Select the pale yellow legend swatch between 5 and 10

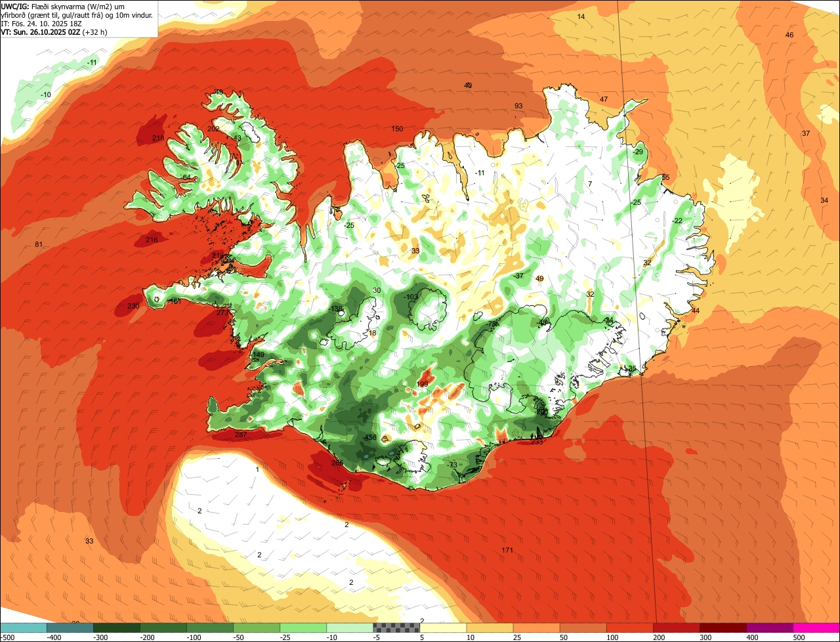tap(443, 628)
